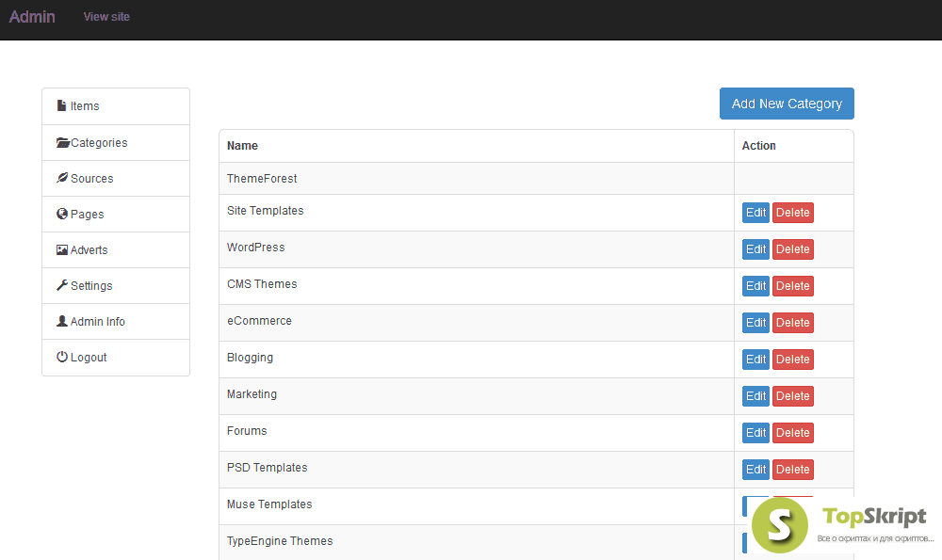Click the Admin Info user icon
The height and width of the screenshot is (560, 942).
click(62, 321)
